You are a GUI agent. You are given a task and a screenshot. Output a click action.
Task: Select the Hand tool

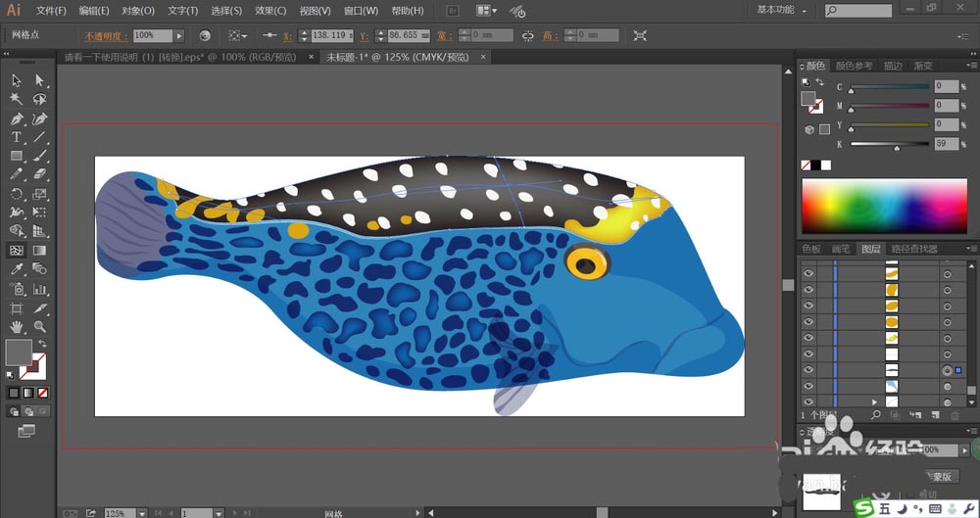17,326
